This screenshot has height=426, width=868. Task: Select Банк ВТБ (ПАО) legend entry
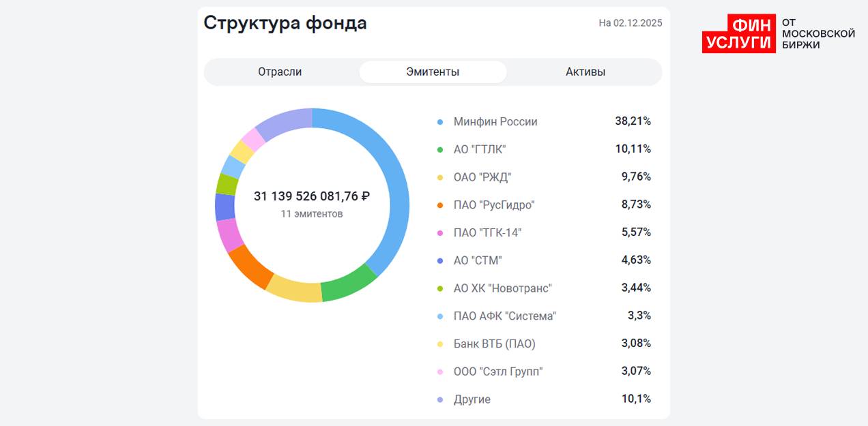(x=495, y=344)
